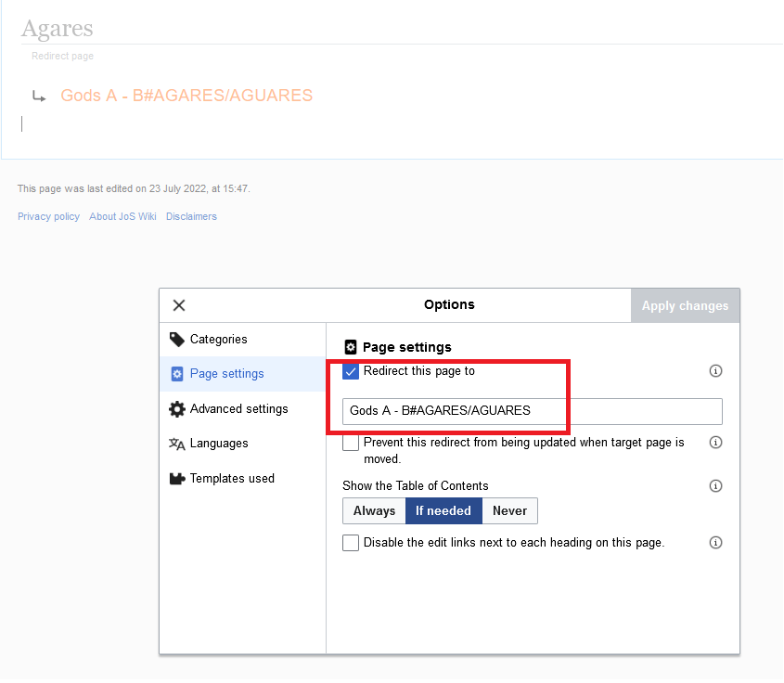Viewport: 784px width, 683px height.
Task: Click the Languages translate icon
Action: (176, 444)
